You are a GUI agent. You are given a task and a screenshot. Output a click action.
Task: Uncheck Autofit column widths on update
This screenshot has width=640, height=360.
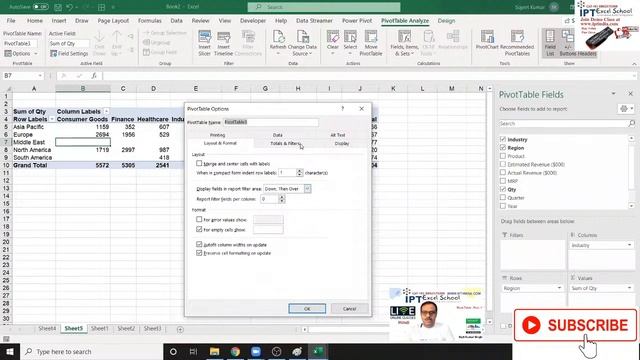click(x=199, y=244)
